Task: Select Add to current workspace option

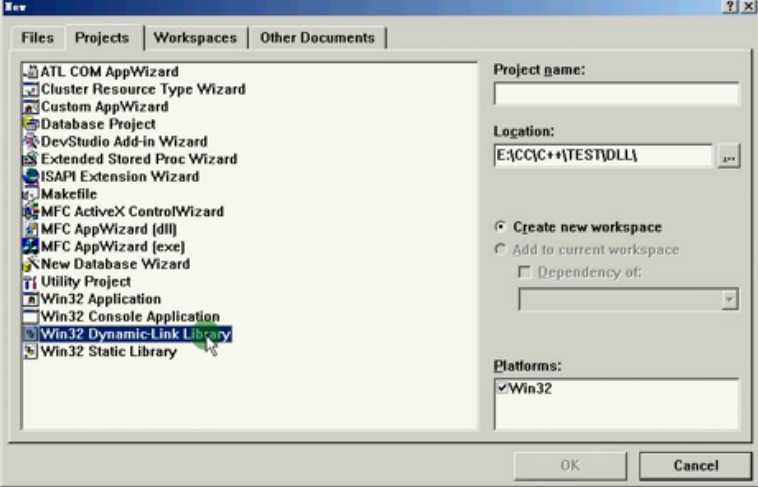Action: (x=500, y=250)
